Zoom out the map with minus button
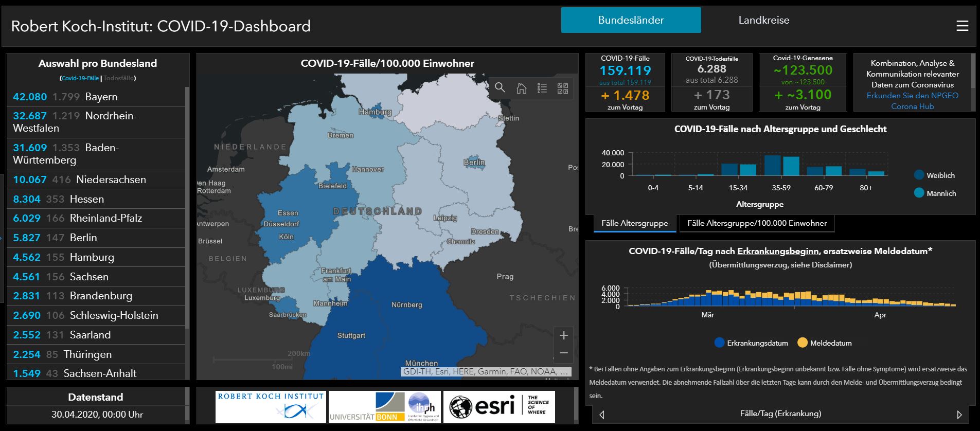 click(x=564, y=353)
